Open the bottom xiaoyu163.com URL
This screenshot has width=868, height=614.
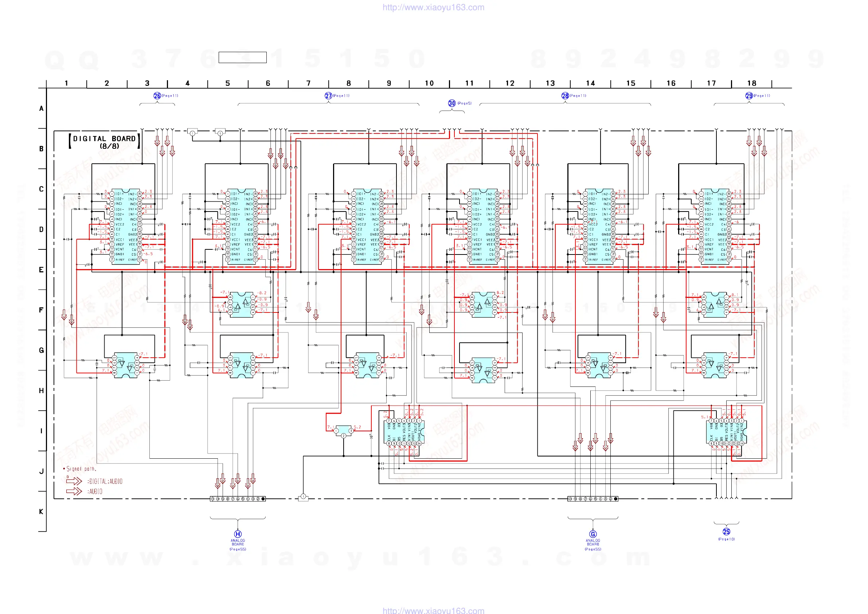[x=433, y=610]
